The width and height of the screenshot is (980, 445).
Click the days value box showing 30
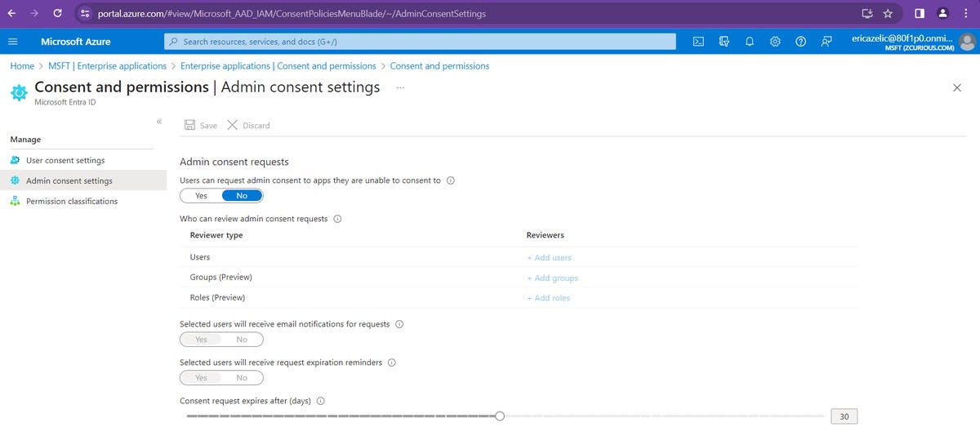click(844, 416)
